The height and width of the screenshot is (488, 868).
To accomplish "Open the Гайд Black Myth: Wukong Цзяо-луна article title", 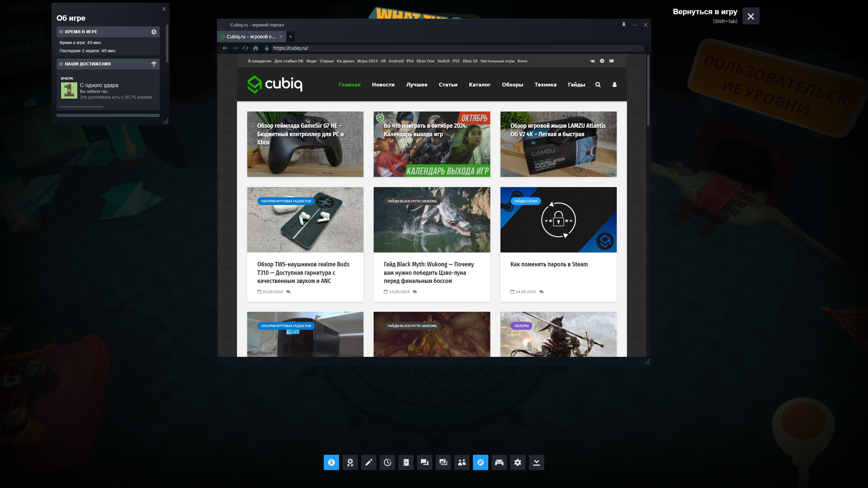I will click(429, 272).
